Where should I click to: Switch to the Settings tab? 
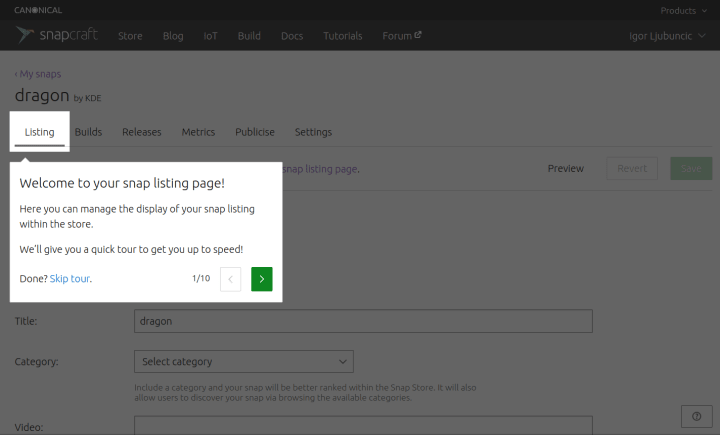313,132
